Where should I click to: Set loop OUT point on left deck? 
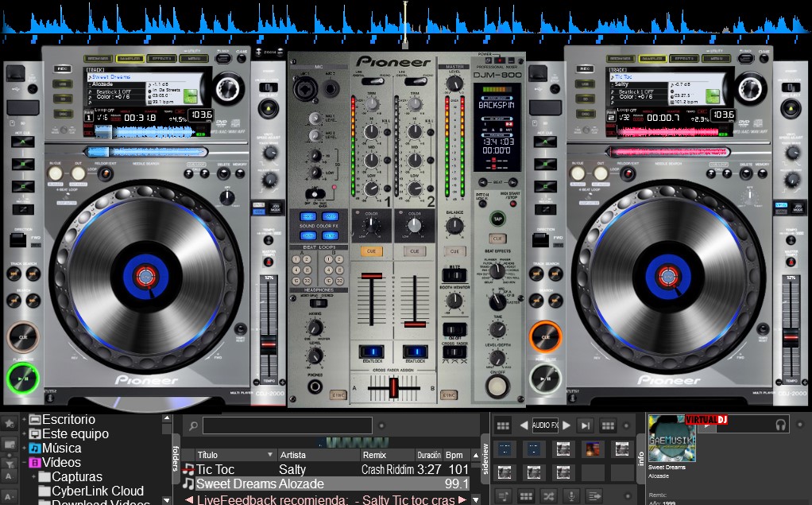(x=78, y=173)
